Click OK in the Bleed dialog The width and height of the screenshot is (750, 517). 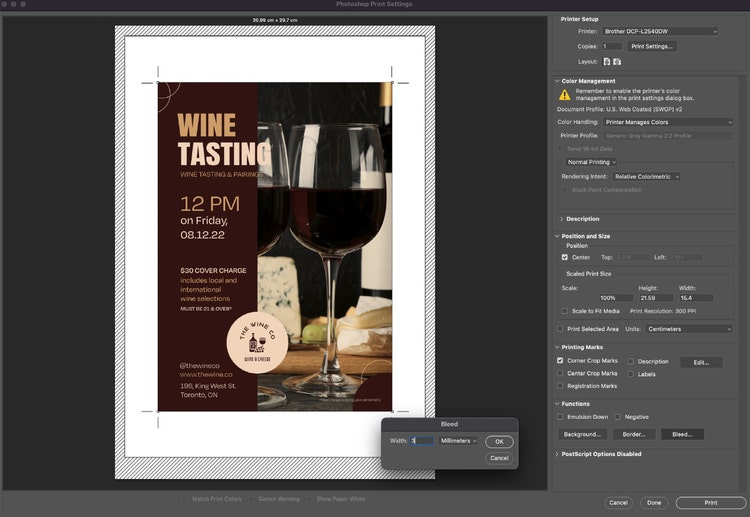click(x=499, y=441)
